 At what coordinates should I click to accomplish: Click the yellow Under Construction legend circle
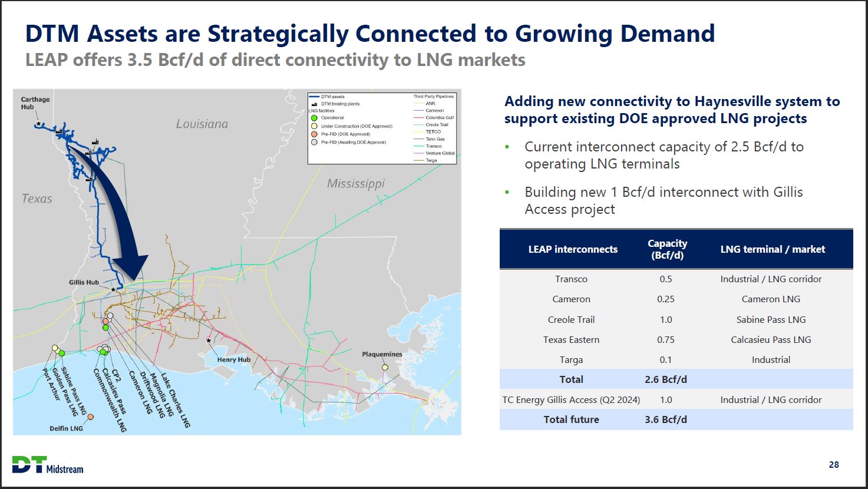pyautogui.click(x=315, y=126)
